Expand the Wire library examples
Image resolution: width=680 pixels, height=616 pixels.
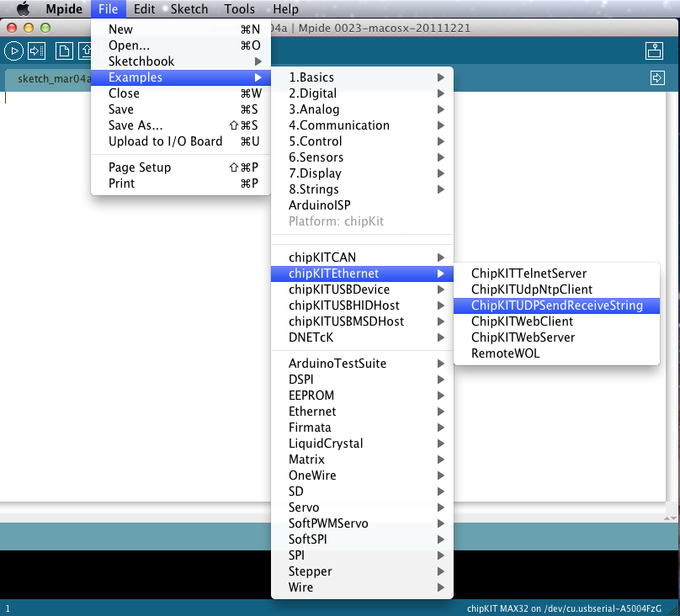point(362,588)
